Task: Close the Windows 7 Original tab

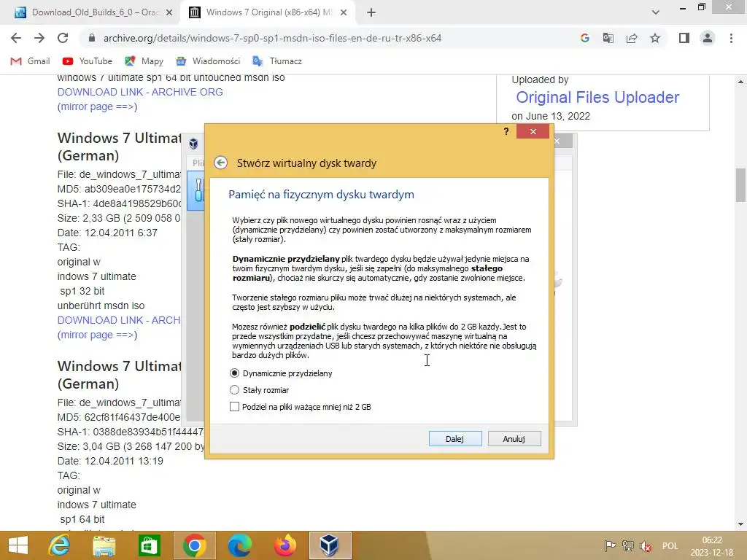Action: coord(344,12)
